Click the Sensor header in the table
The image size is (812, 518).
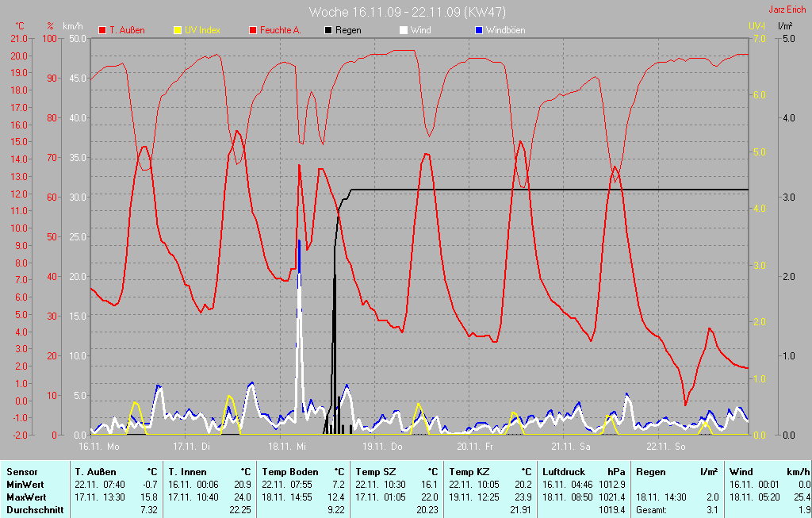[21, 472]
